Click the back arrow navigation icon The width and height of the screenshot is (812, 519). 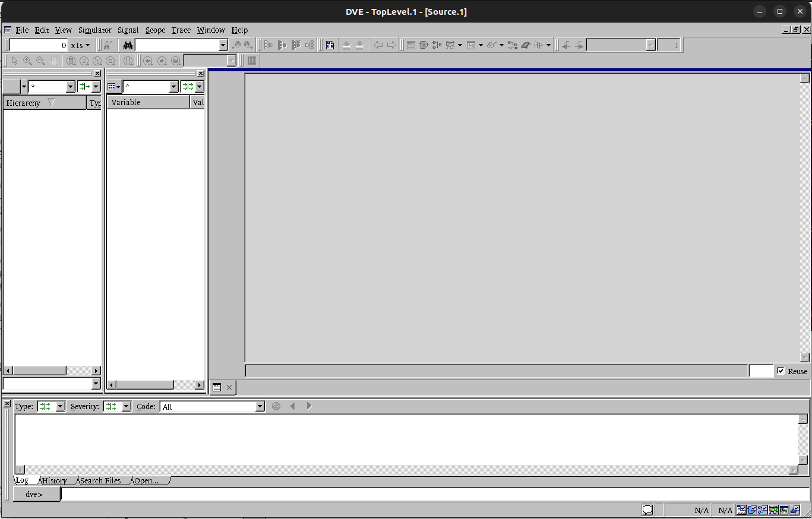click(378, 45)
